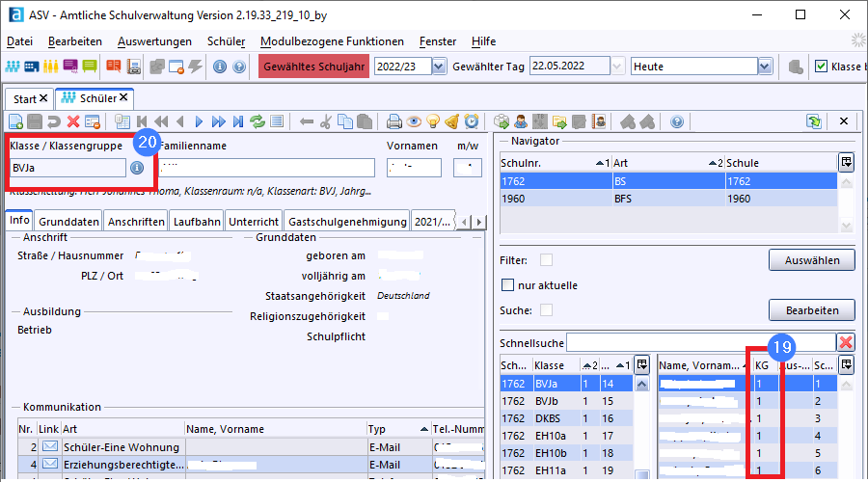The width and height of the screenshot is (868, 482).
Task: Click the help question mark in main toolbar
Action: click(x=239, y=67)
